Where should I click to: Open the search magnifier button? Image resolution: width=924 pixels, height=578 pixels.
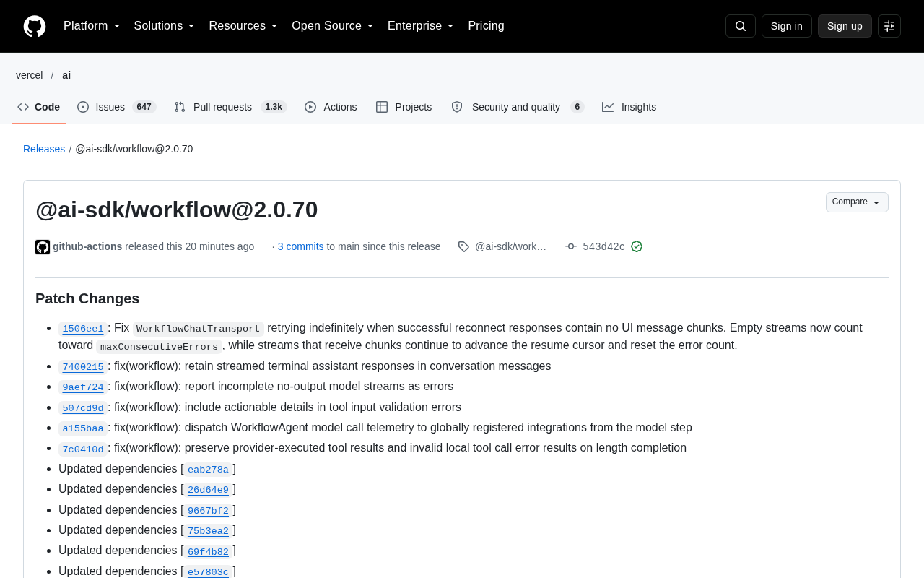point(741,26)
